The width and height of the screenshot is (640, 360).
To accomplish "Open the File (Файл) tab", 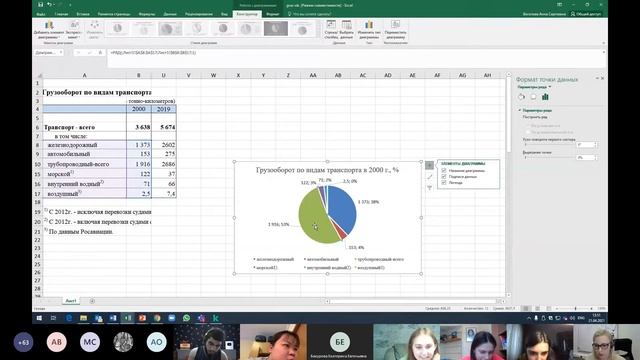I will [41, 14].
